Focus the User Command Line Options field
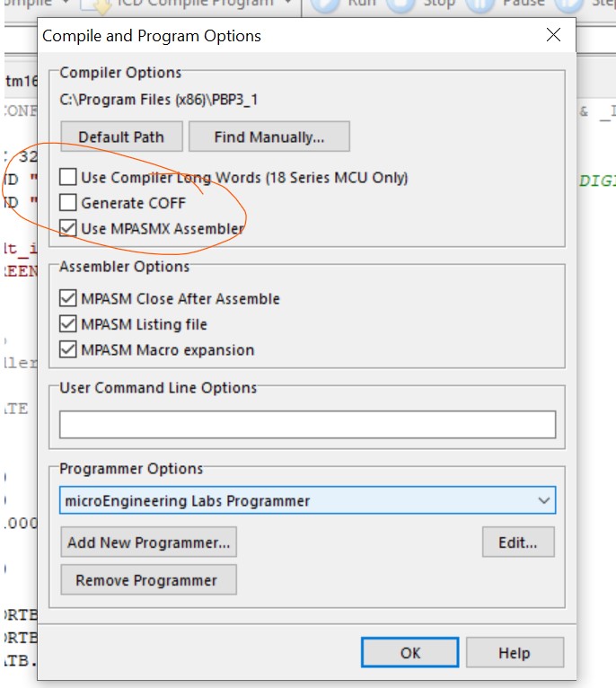 307,425
